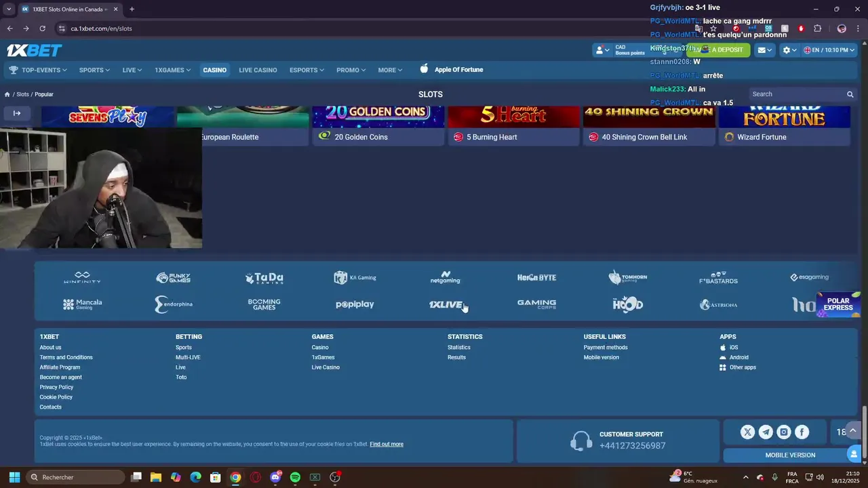The height and width of the screenshot is (488, 868).
Task: Select 1XLIVE provider logo
Action: [x=446, y=304]
